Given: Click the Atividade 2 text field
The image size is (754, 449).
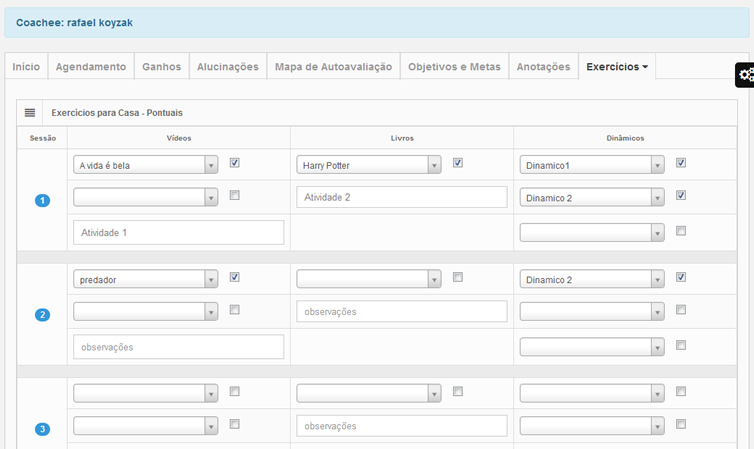Looking at the screenshot, I should point(402,198).
